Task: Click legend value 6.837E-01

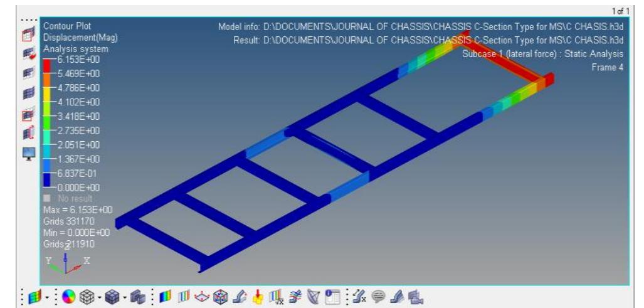Action: (x=78, y=173)
